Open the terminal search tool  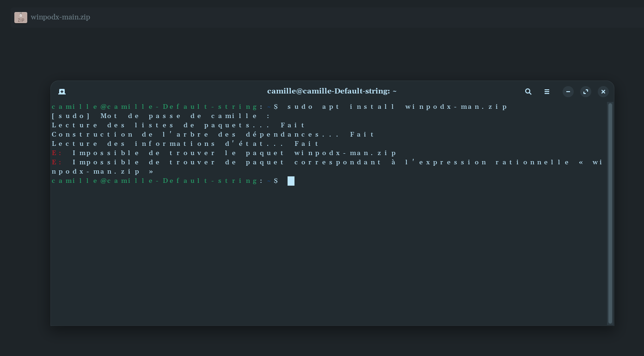pos(528,92)
